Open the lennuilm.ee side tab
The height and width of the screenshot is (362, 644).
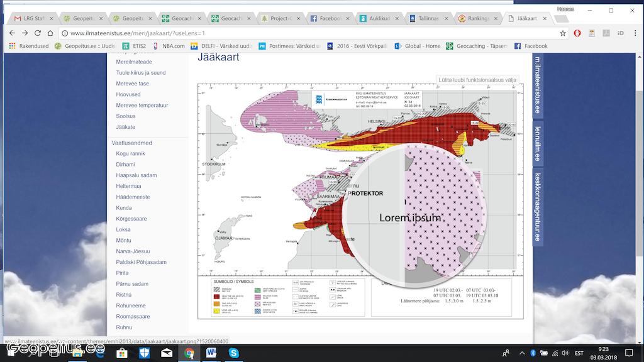538,144
